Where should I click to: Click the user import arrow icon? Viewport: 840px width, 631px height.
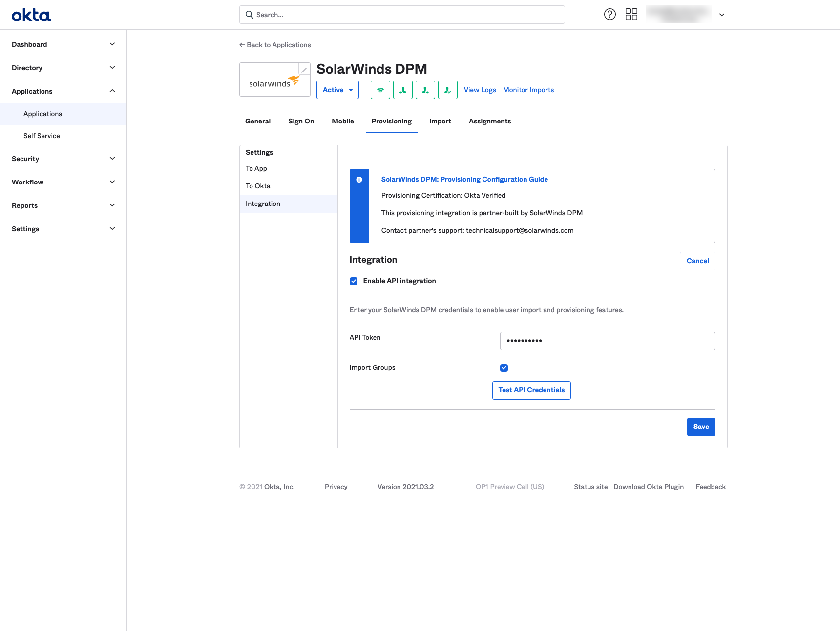[x=403, y=90]
